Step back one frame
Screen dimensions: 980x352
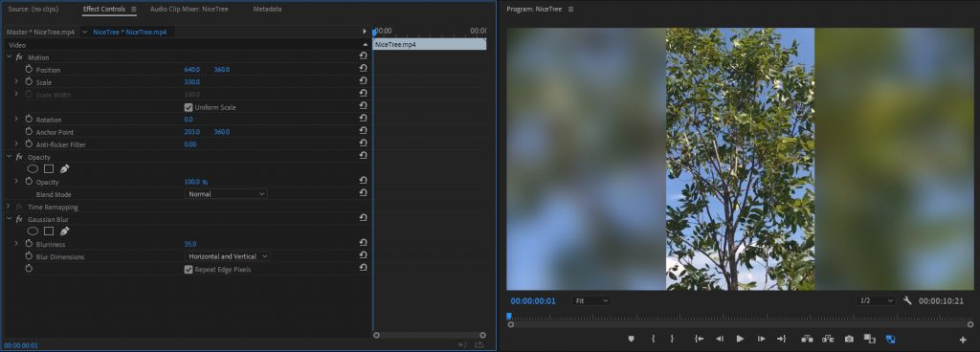pyautogui.click(x=720, y=339)
